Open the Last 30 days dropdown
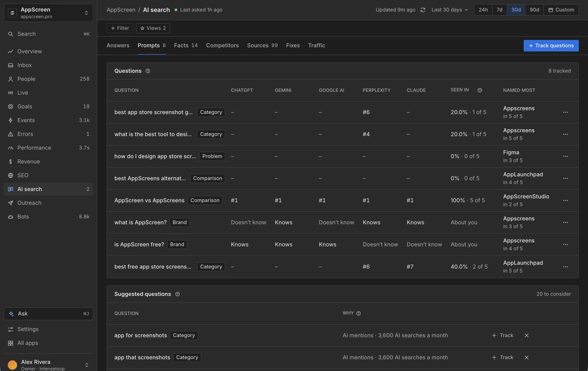This screenshot has height=371, width=588. point(450,10)
